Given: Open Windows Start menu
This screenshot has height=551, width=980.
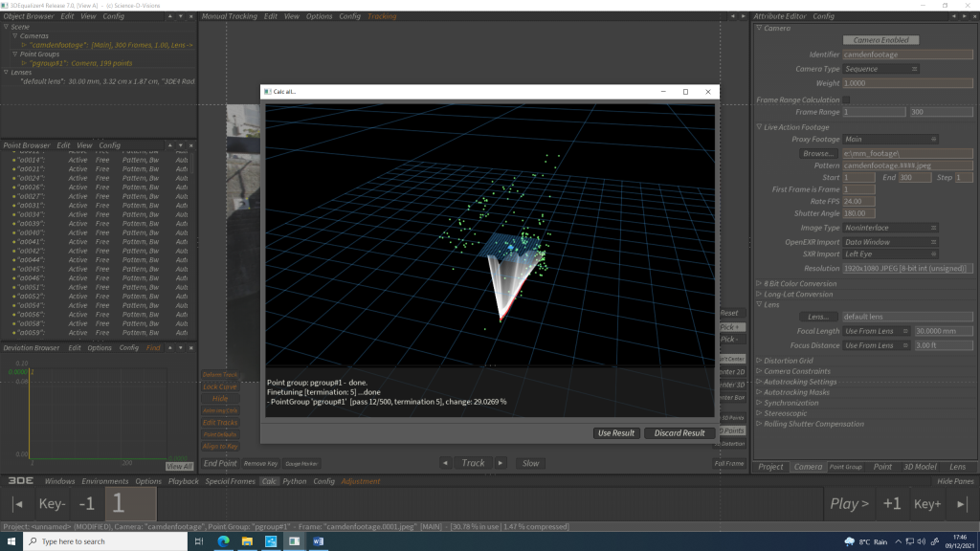Looking at the screenshot, I should 11,541.
